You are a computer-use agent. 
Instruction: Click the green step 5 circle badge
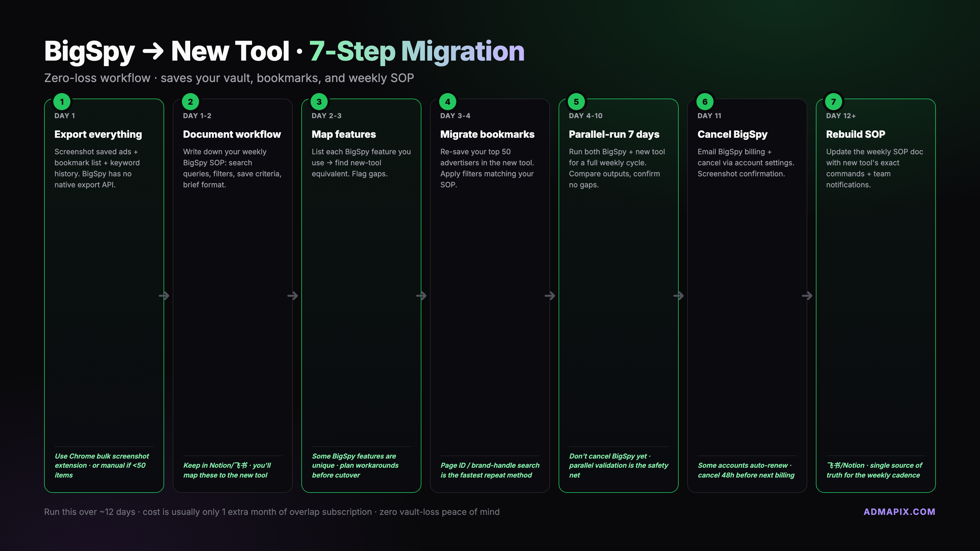tap(576, 102)
